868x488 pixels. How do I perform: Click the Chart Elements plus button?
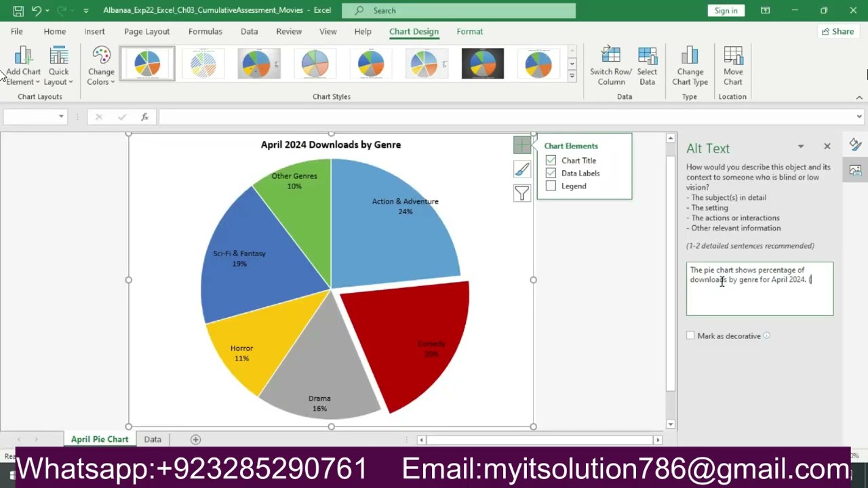tap(522, 145)
